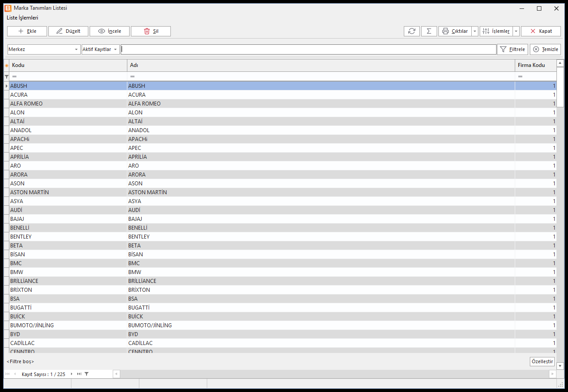Screen dimensions: 568x392
Task: Go to the next record arrow
Action: [x=71, y=374]
